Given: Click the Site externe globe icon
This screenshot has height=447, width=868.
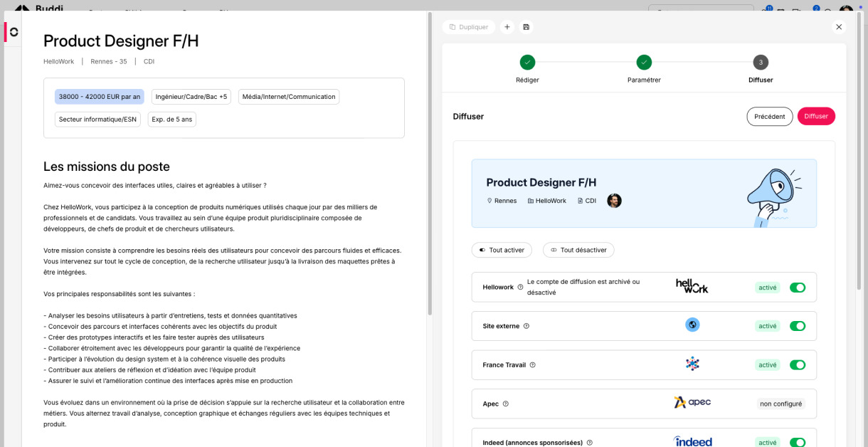Looking at the screenshot, I should click(692, 325).
